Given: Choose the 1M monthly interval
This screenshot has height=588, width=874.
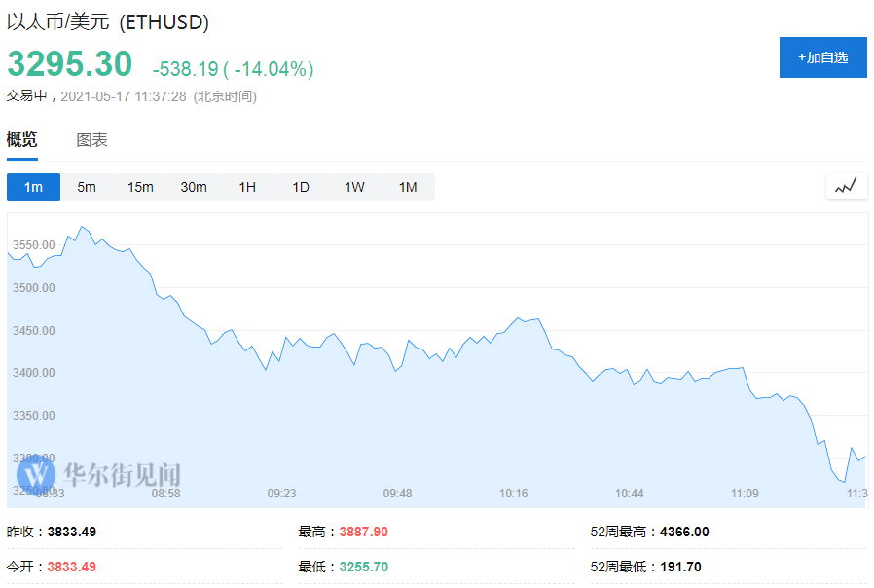Looking at the screenshot, I should point(408,187).
